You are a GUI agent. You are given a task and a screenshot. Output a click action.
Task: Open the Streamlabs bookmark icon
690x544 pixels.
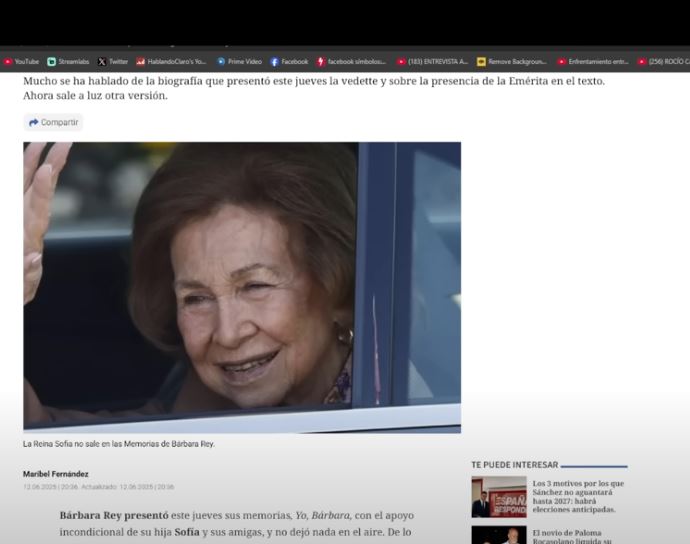click(x=51, y=62)
